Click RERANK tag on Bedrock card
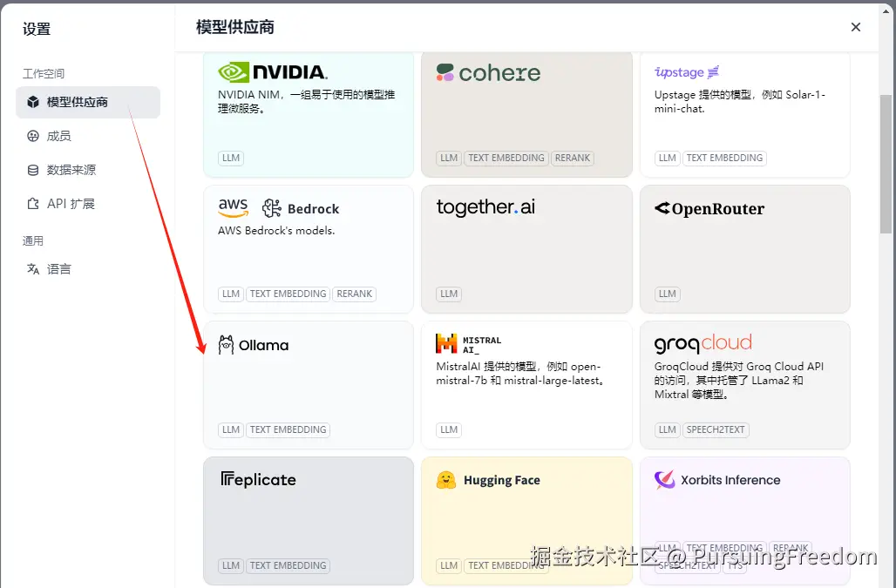 tap(354, 294)
